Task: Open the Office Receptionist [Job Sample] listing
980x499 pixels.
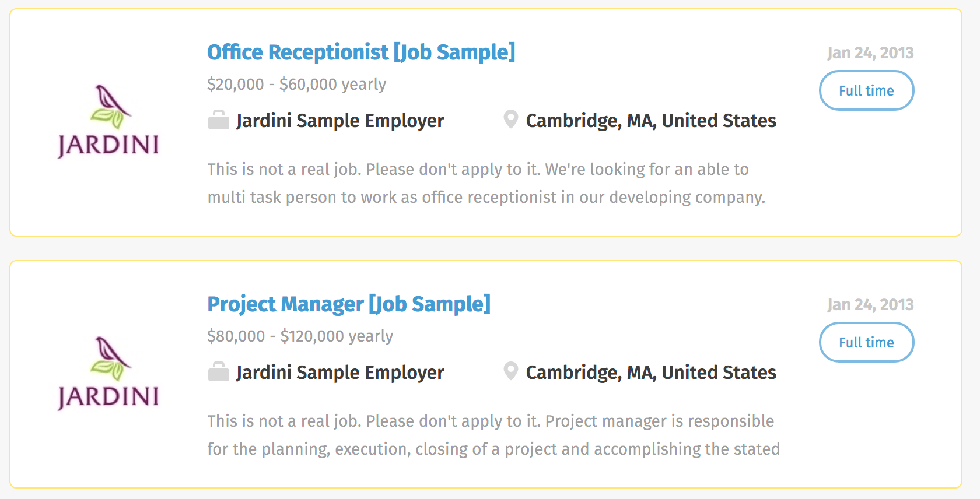Action: 361,52
